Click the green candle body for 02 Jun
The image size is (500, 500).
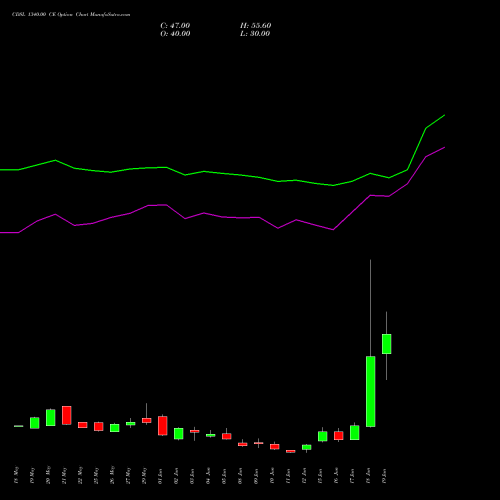[x=179, y=434]
